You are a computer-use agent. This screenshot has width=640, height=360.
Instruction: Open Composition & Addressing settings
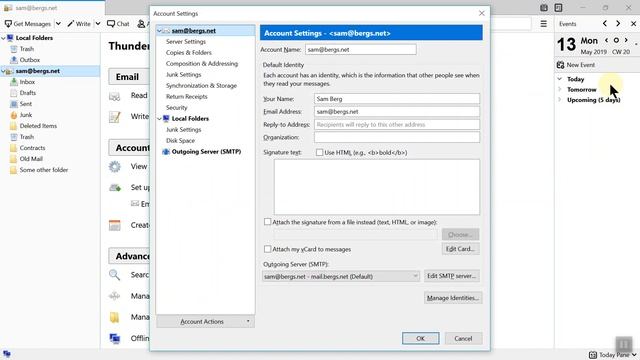click(202, 64)
